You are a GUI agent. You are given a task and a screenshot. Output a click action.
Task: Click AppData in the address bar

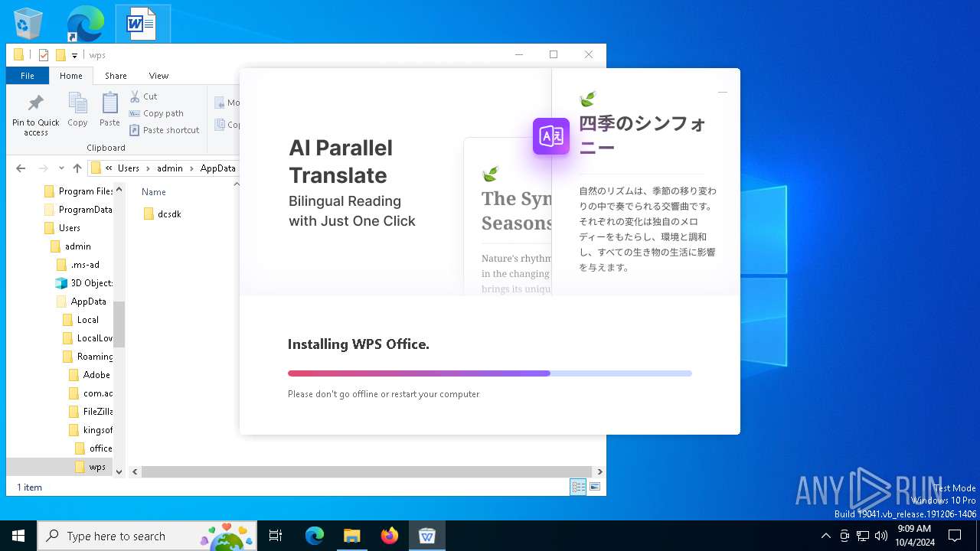pos(218,168)
